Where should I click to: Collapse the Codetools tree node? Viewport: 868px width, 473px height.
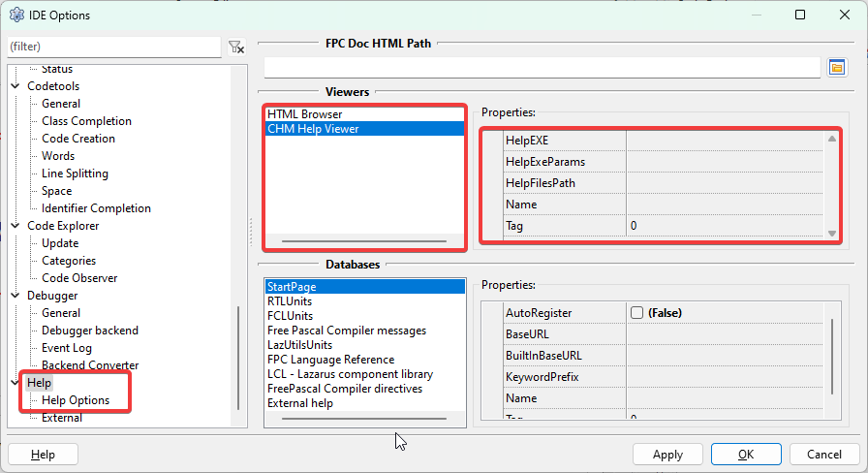point(15,86)
